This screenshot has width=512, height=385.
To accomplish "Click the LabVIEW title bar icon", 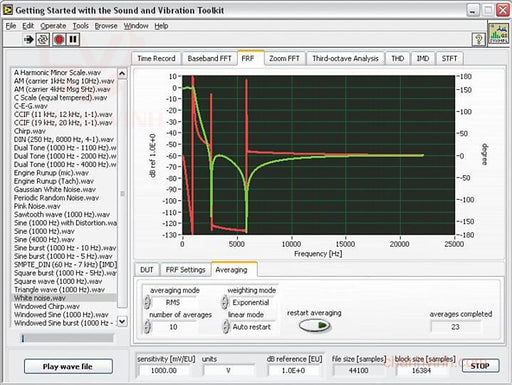I will (x=8, y=10).
